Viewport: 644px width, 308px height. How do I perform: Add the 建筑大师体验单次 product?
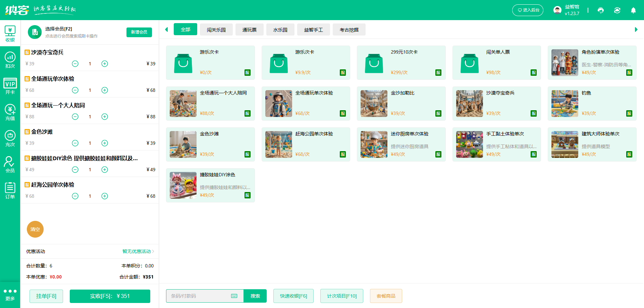[592, 144]
